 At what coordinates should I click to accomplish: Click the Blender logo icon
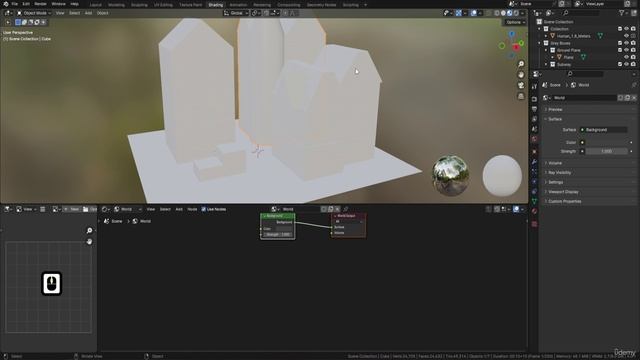click(6, 4)
